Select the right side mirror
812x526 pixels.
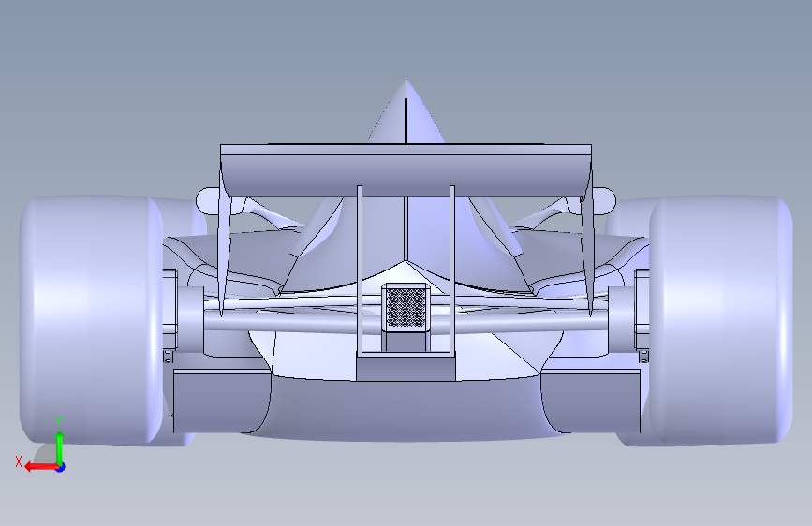[x=604, y=201]
